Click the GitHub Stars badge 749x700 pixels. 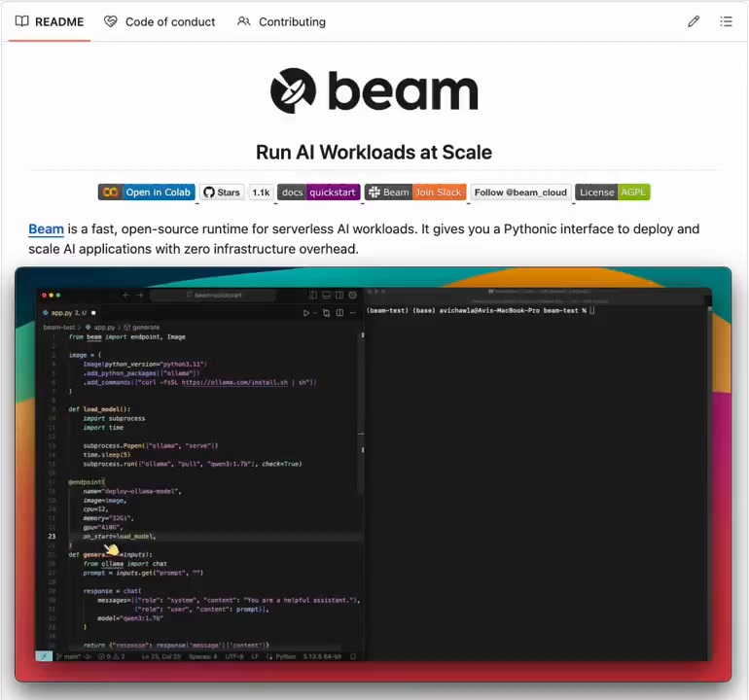[222, 192]
